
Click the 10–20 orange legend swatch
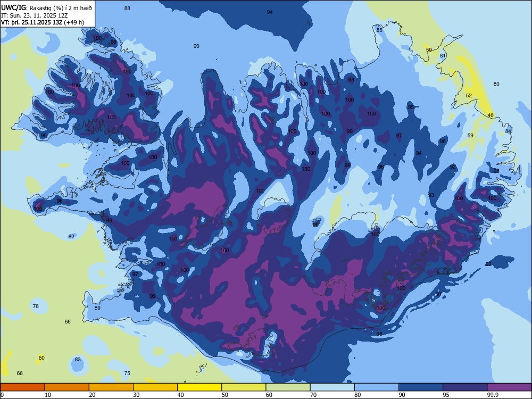tap(67, 387)
